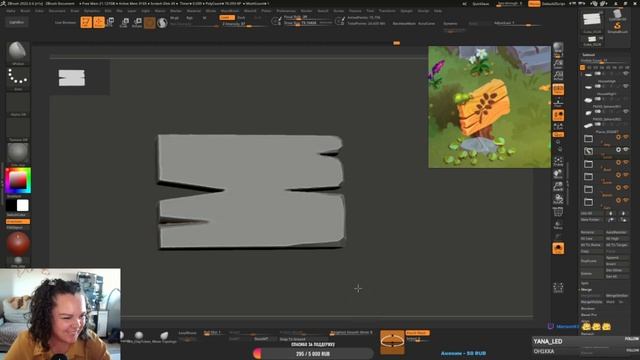This screenshot has height=360, width=640.
Task: Select the Move transform icon
Action: click(111, 22)
